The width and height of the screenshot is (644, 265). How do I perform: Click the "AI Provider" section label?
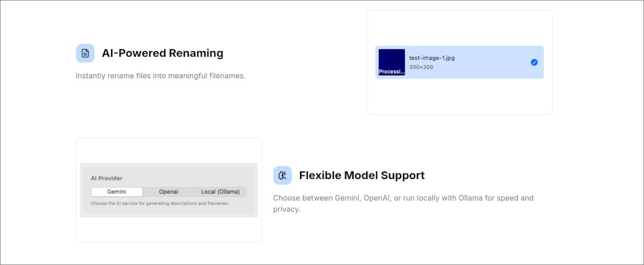(107, 178)
